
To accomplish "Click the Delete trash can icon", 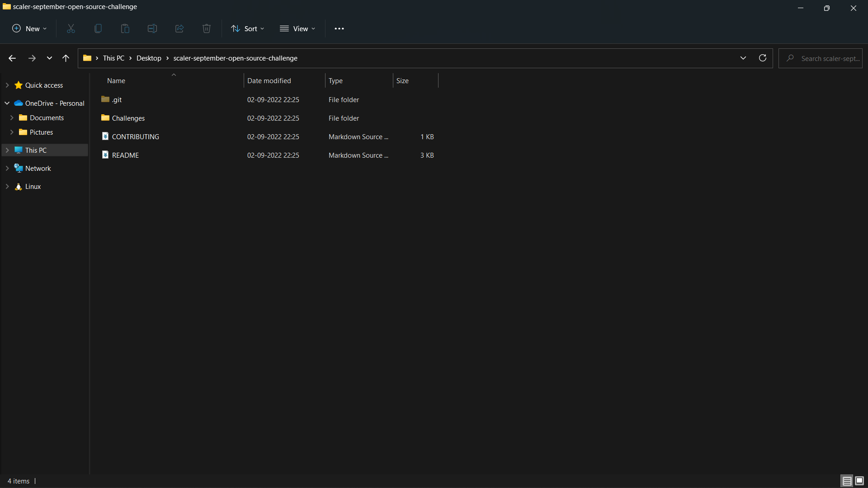I will [207, 28].
